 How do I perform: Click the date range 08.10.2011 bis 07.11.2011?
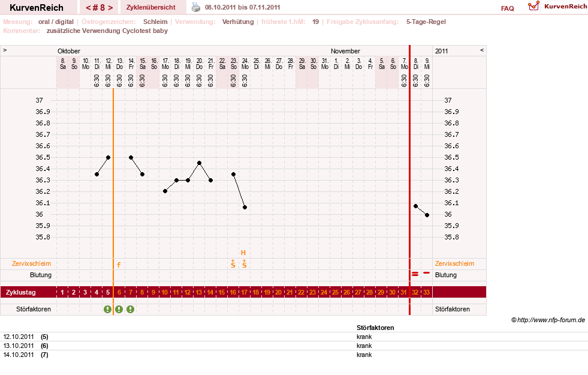242,7
